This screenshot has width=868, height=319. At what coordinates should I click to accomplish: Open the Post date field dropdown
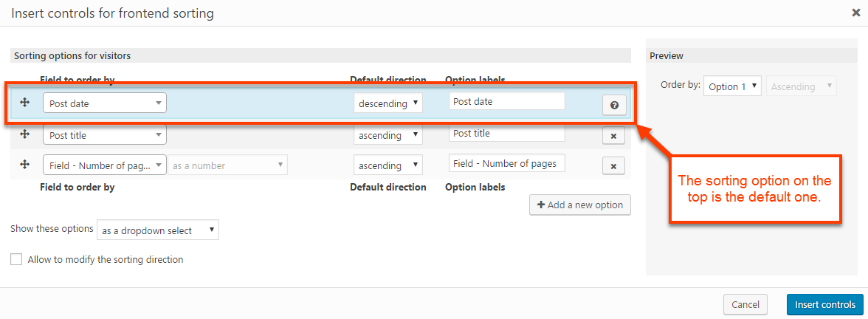[105, 103]
